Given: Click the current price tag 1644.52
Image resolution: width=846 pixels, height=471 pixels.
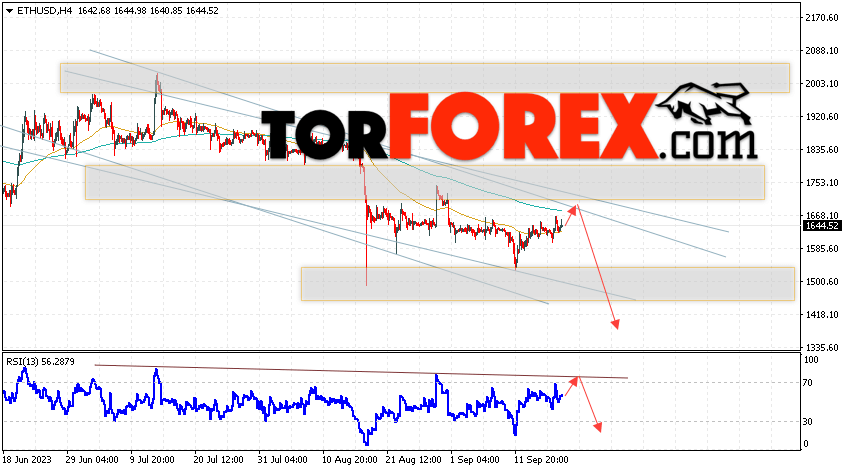Looking at the screenshot, I should 822,226.
